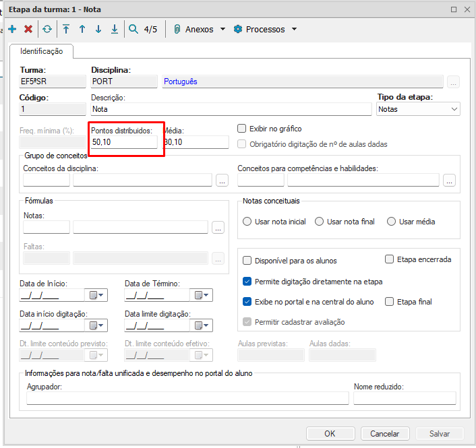This screenshot has height=448, width=476.
Task: Tick the Etapa encerrada checkbox
Action: click(390, 259)
